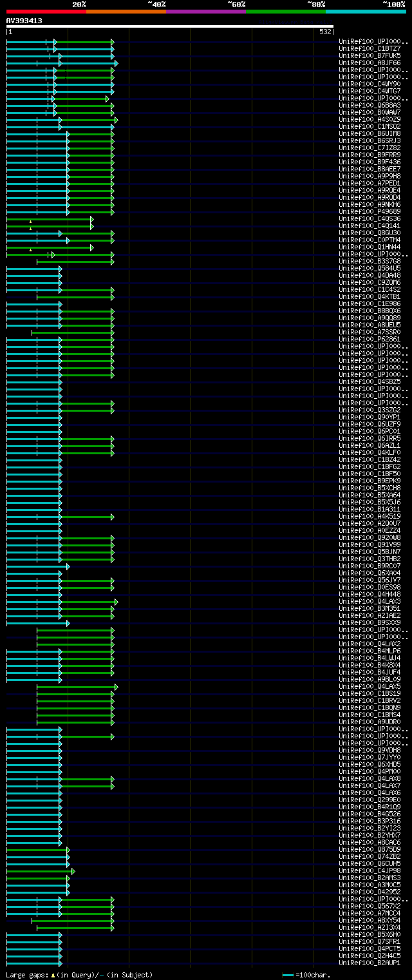Select the UniRef100_A4K519 label
The height and width of the screenshot is (980, 412).
pyautogui.click(x=370, y=516)
